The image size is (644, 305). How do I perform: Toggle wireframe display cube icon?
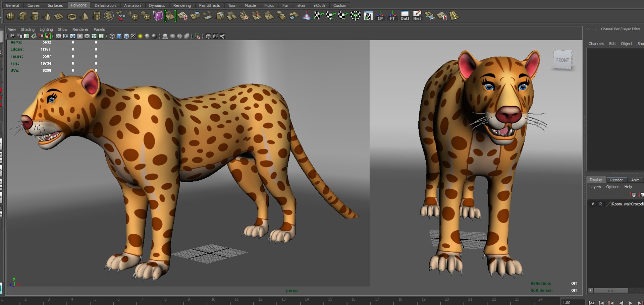tap(112, 36)
